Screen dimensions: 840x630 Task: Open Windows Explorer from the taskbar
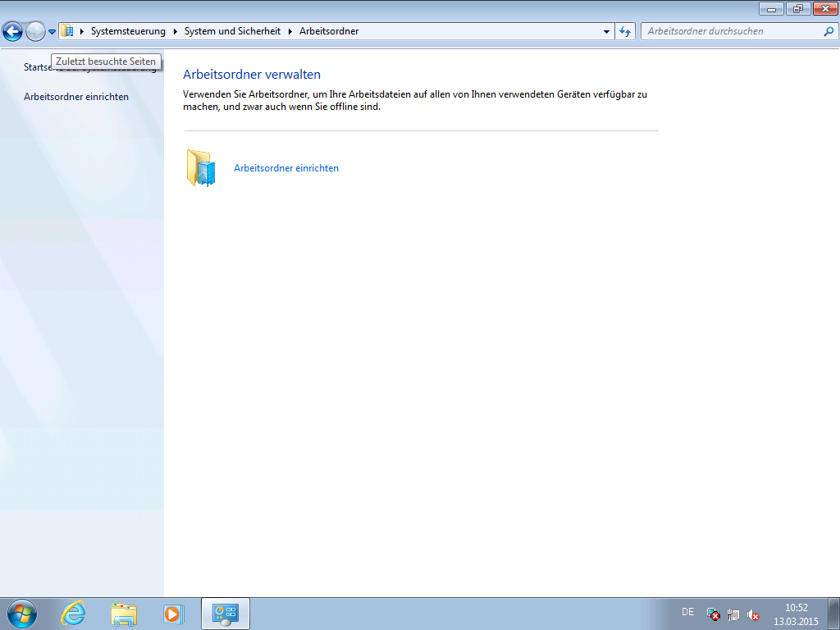point(124,614)
